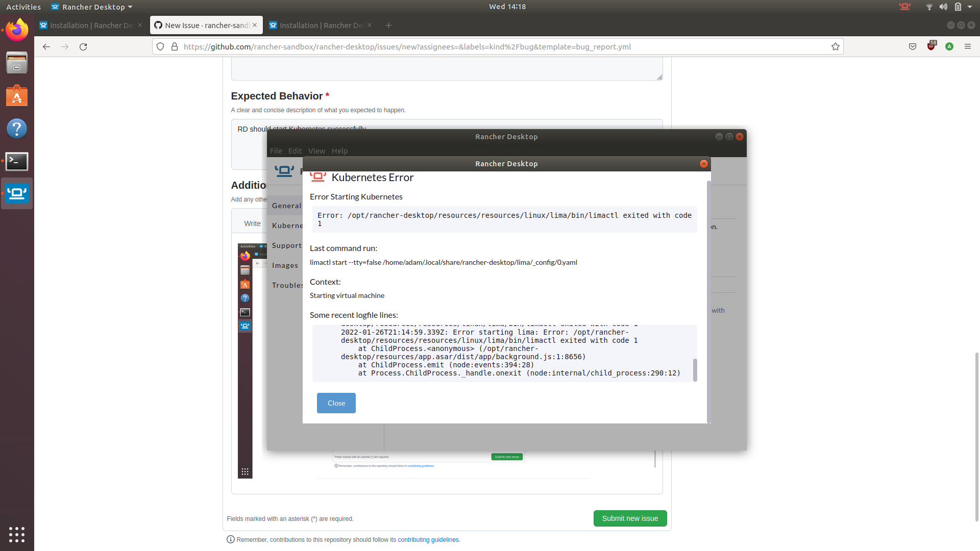Open Rancher Desktop from the dock
The width and height of the screenshot is (980, 551).
[17, 193]
